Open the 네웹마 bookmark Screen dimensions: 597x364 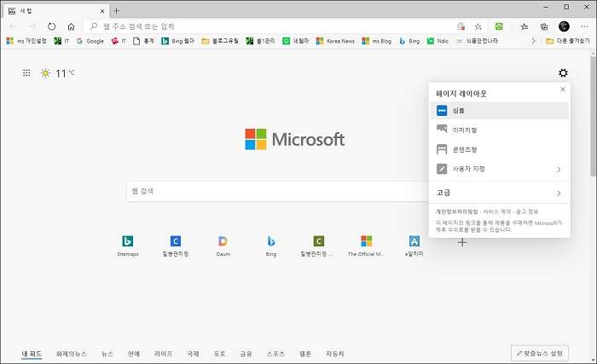(296, 41)
